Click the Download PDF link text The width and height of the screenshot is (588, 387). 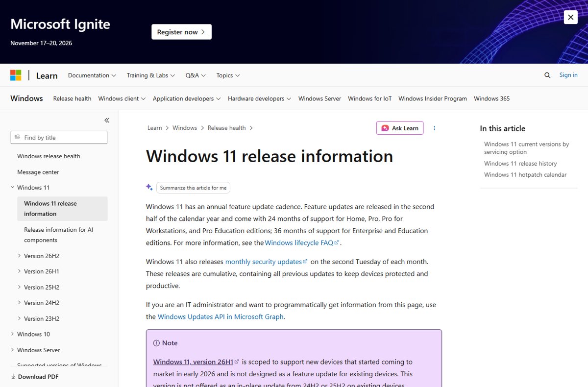pyautogui.click(x=38, y=377)
